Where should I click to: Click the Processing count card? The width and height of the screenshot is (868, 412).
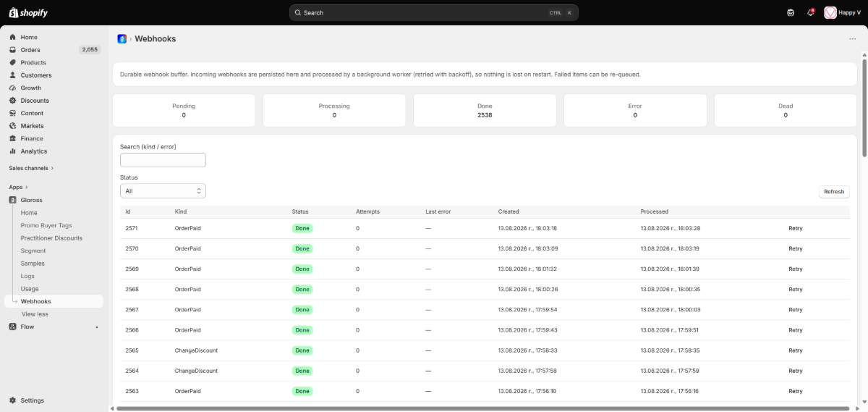(334, 110)
